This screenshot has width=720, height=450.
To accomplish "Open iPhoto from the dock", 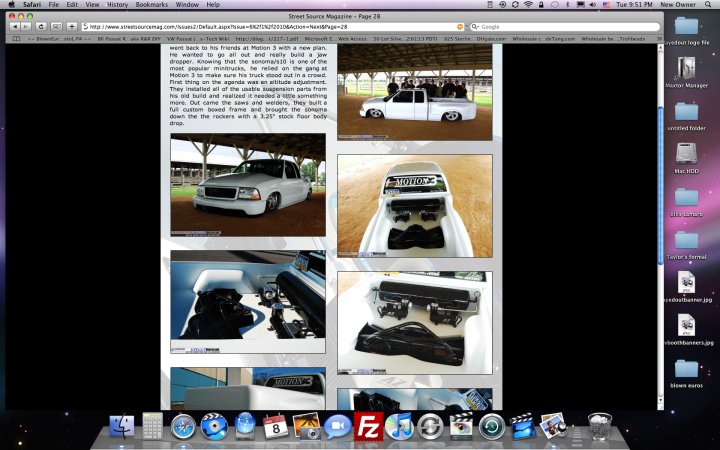I will click(306, 427).
